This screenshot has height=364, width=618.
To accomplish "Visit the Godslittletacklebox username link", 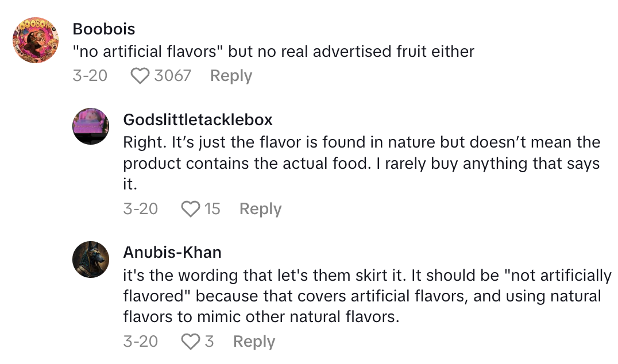I will click(198, 119).
